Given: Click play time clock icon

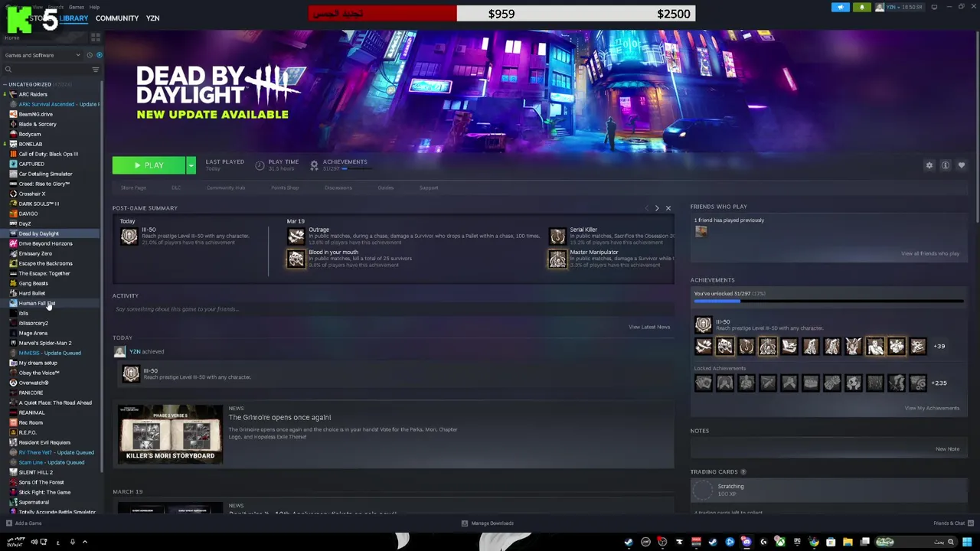Looking at the screenshot, I should (x=260, y=165).
